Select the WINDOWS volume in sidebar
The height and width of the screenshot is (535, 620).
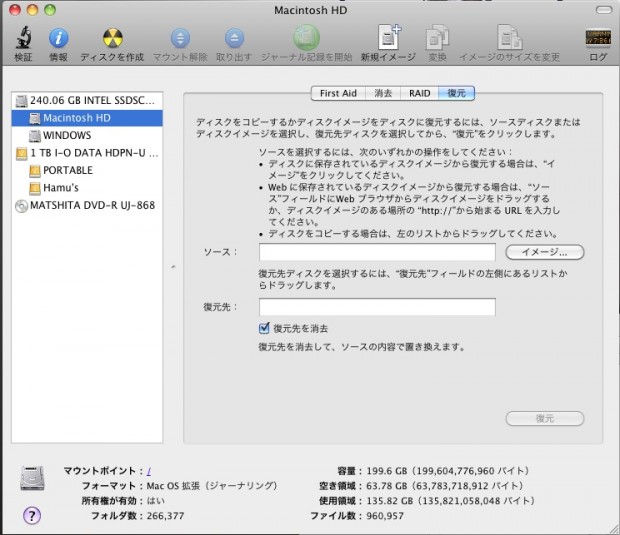[x=87, y=135]
